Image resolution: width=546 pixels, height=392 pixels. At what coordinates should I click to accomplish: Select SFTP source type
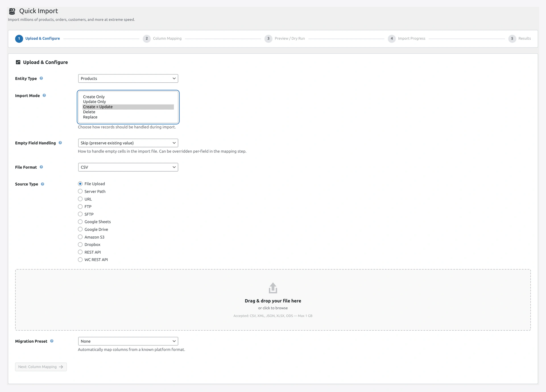(80, 214)
